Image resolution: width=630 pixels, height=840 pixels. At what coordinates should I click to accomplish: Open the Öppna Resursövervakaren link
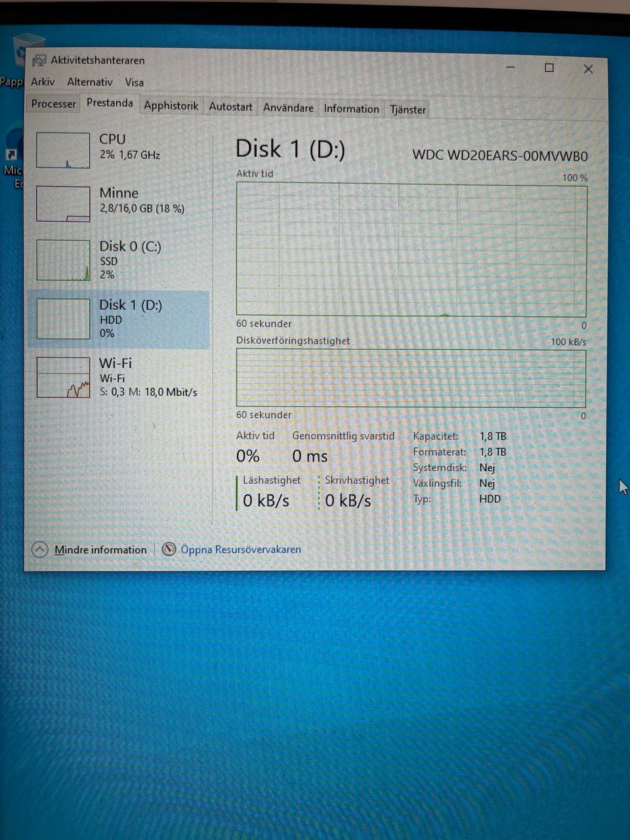tap(241, 549)
